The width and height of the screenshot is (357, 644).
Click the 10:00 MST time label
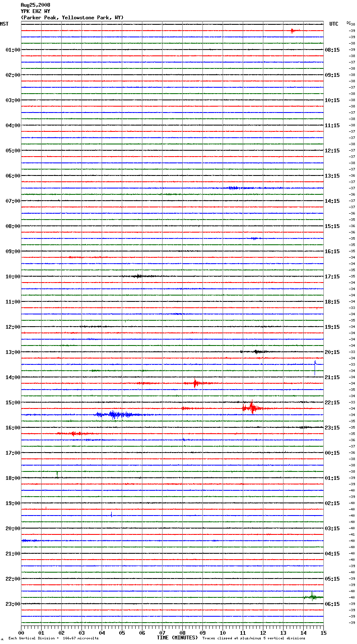13,277
